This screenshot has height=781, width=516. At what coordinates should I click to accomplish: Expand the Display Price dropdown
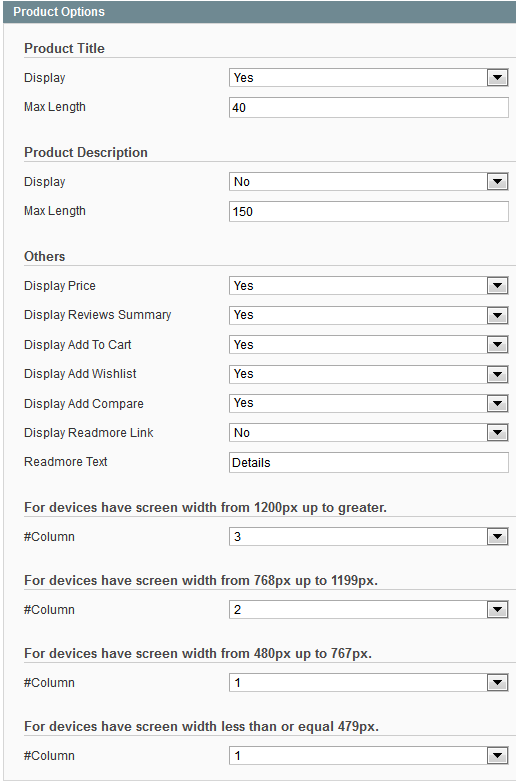[369, 286]
